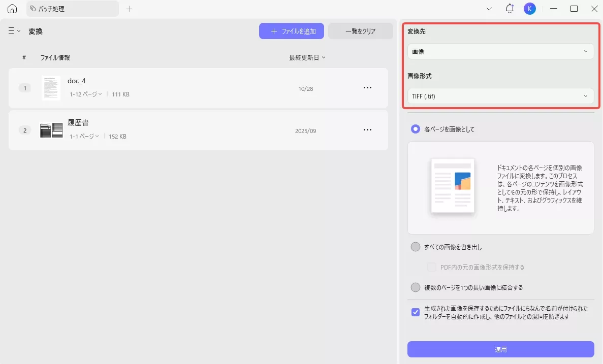Uncheck the automatic folder creation checkbox
Image resolution: width=603 pixels, height=364 pixels.
[x=415, y=312]
